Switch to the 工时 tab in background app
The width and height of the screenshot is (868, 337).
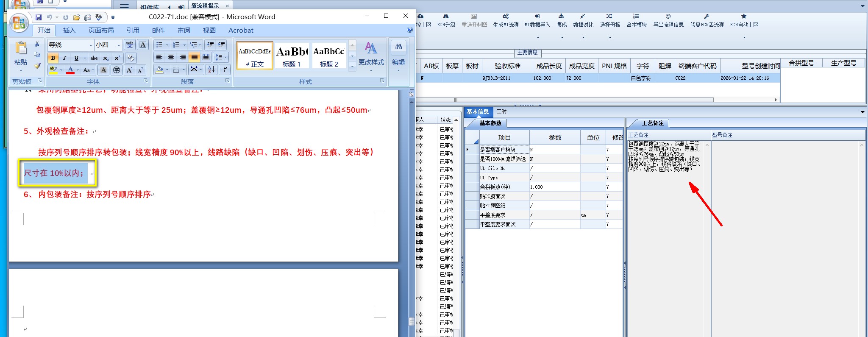pos(501,112)
